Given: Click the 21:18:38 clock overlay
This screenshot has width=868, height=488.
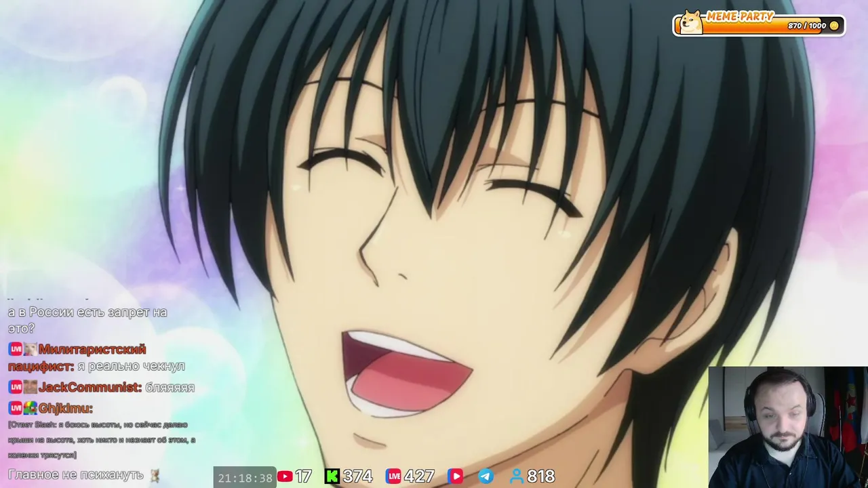Looking at the screenshot, I should point(245,478).
